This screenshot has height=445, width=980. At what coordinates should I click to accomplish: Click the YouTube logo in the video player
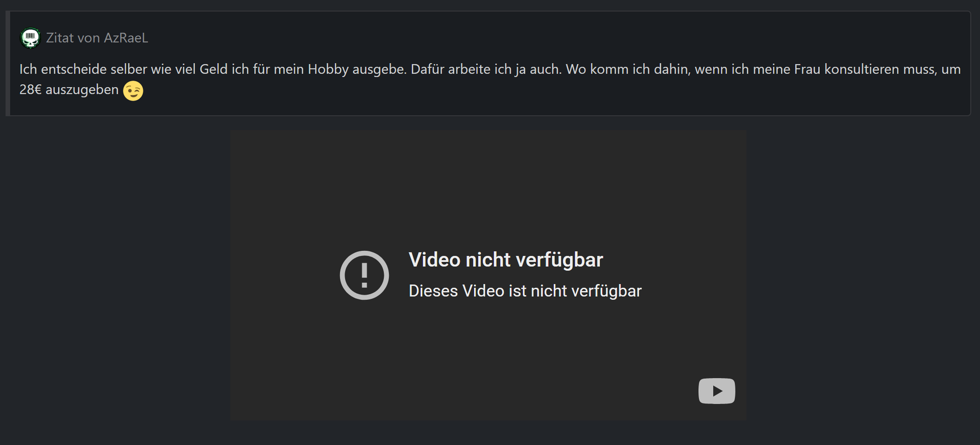click(x=717, y=391)
